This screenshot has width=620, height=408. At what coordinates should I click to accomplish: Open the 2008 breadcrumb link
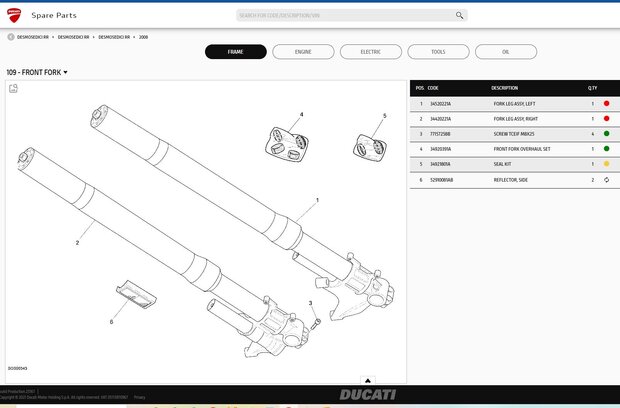coord(143,37)
